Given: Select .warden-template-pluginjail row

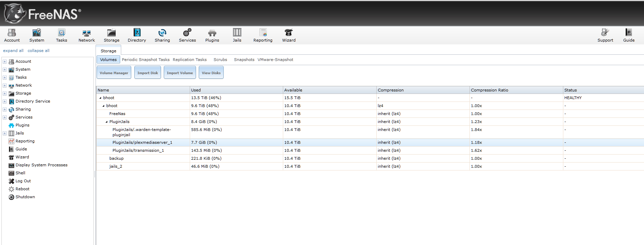Looking at the screenshot, I should click(370, 132).
